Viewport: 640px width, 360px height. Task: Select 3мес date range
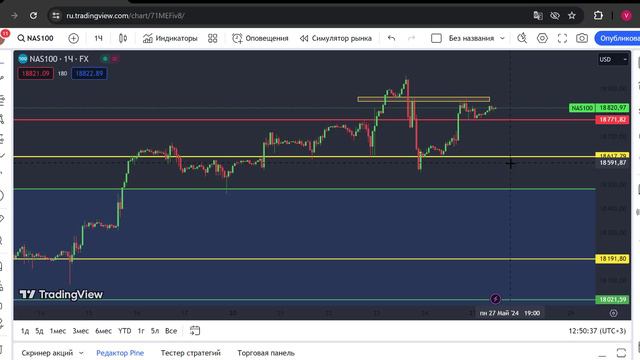(x=80, y=331)
